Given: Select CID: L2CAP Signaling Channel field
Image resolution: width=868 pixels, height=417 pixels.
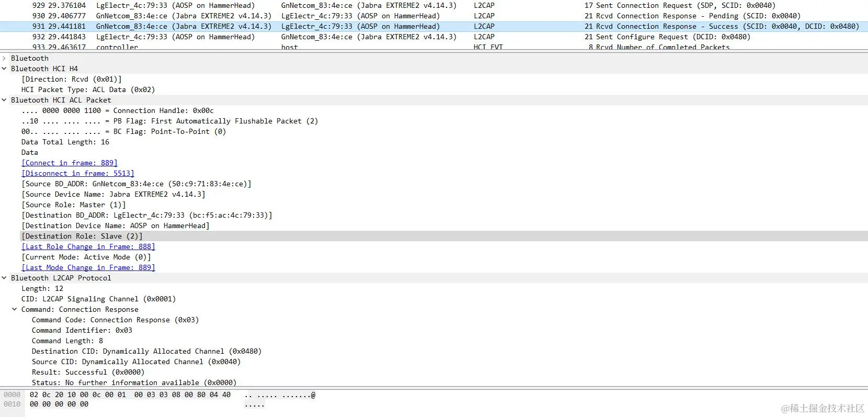Looking at the screenshot, I should pos(99,299).
